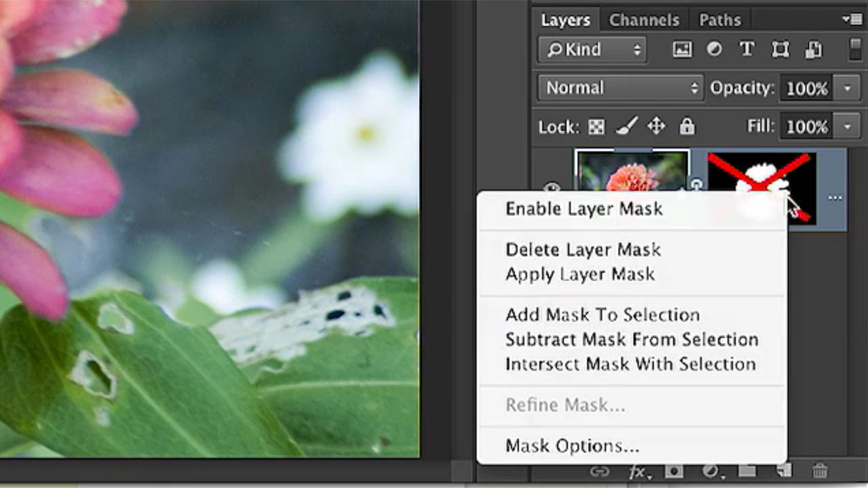Filter layers by shape layers icon
This screenshot has height=488, width=868.
[780, 49]
